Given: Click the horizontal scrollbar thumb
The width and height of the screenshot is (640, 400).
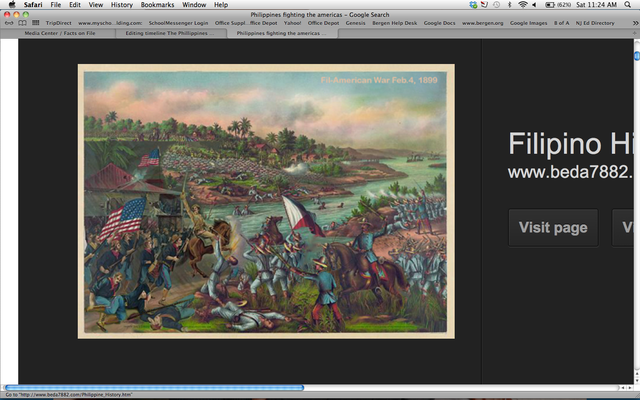Looking at the screenshot, I should click(154, 387).
